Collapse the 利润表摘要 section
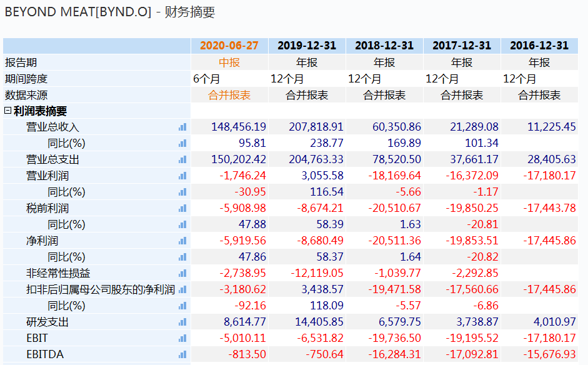 click(7, 111)
